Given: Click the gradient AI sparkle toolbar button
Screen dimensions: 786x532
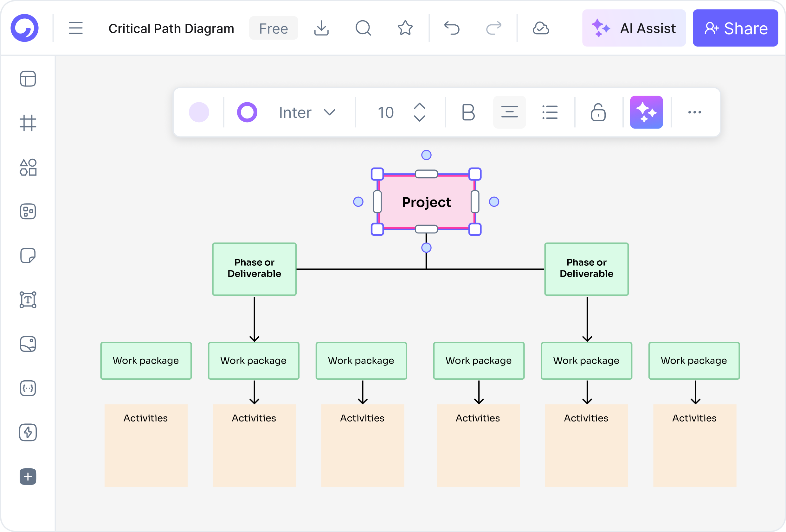Looking at the screenshot, I should (x=646, y=112).
